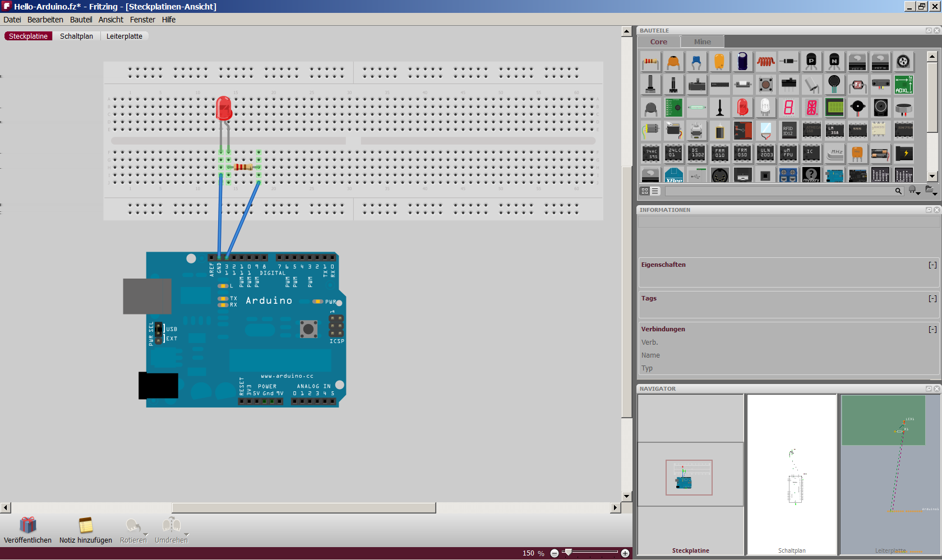Pick the green ADXL accelerometer part
The width and height of the screenshot is (942, 560).
pyautogui.click(x=903, y=85)
